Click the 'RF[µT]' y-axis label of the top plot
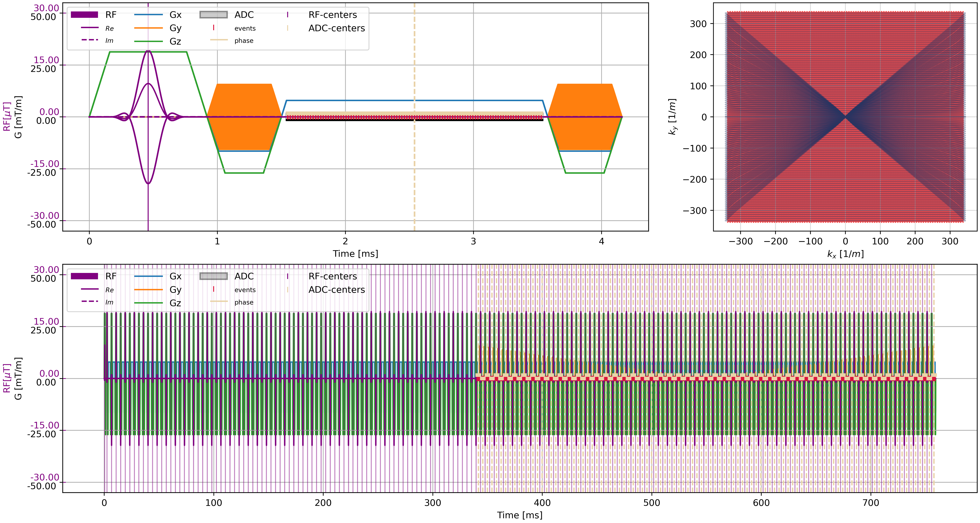Screen dimensions: 980x523 point(7,117)
